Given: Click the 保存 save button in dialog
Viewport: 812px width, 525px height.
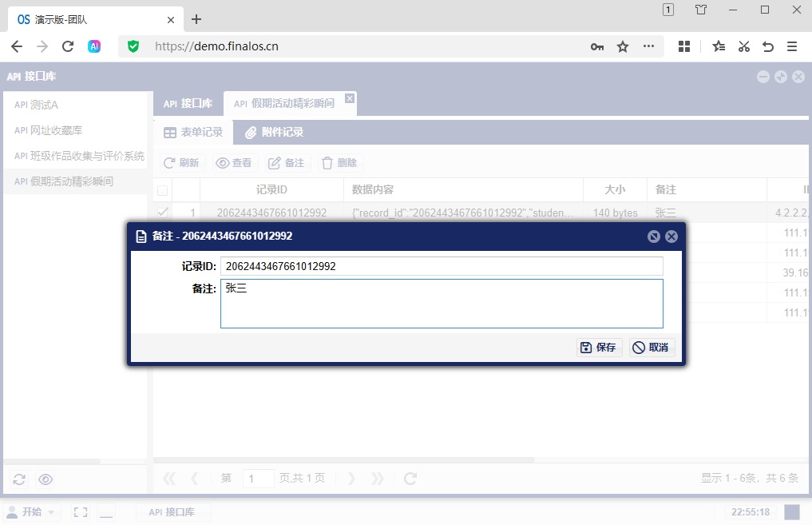Looking at the screenshot, I should click(x=599, y=348).
